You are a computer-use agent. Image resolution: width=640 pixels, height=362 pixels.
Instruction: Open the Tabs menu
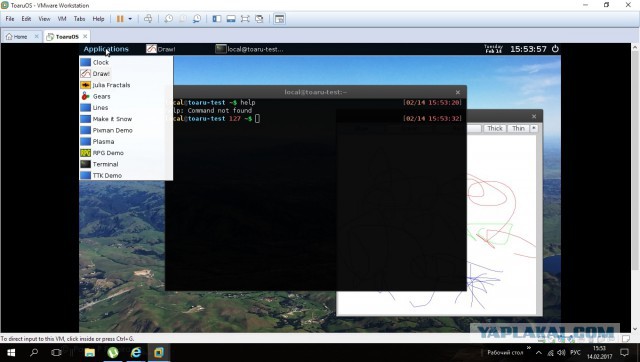point(79,19)
